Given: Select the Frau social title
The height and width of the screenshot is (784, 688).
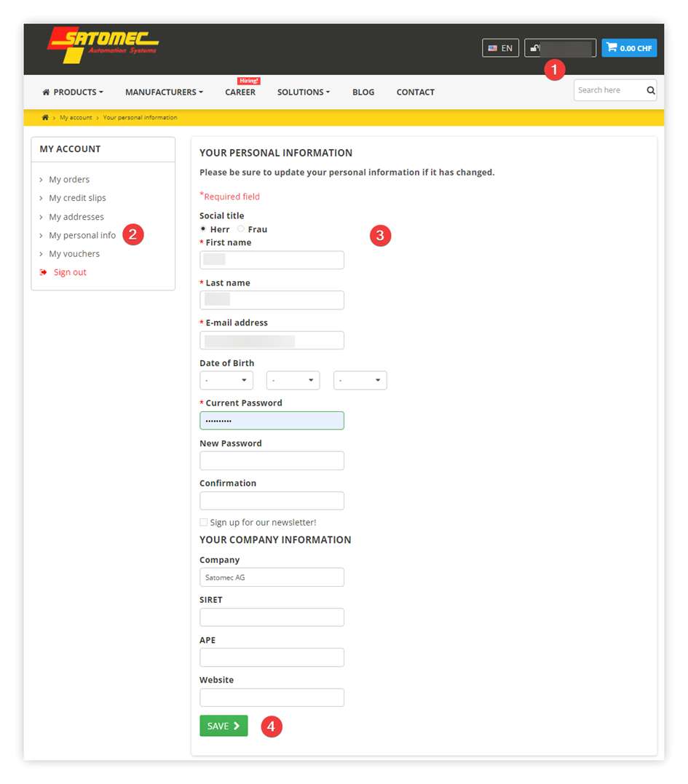Looking at the screenshot, I should coord(241,229).
